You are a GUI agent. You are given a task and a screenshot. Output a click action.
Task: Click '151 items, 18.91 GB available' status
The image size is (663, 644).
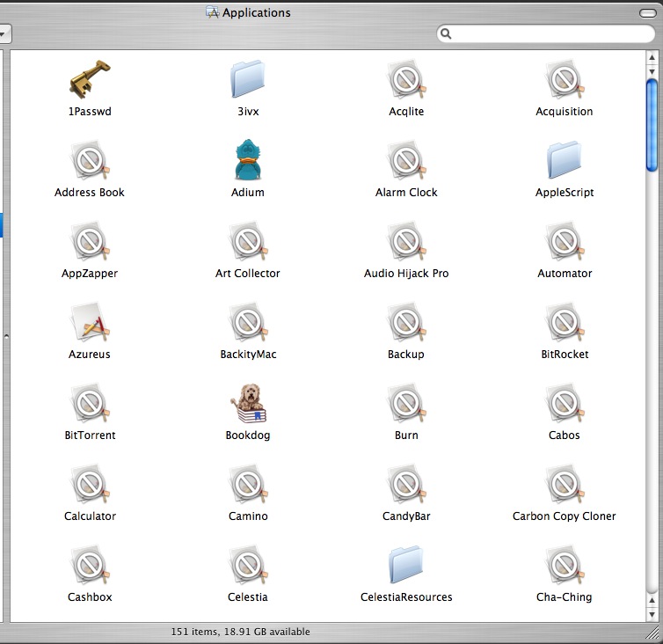click(x=240, y=632)
